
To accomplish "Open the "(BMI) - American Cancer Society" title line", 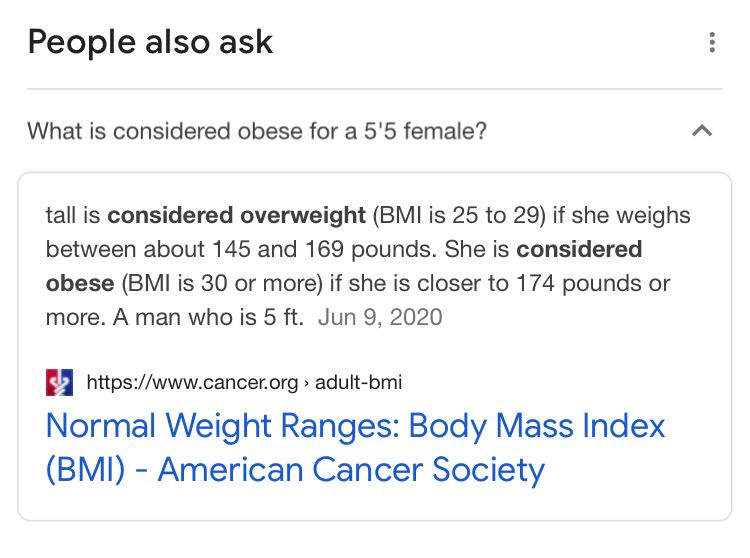I will coord(295,470).
